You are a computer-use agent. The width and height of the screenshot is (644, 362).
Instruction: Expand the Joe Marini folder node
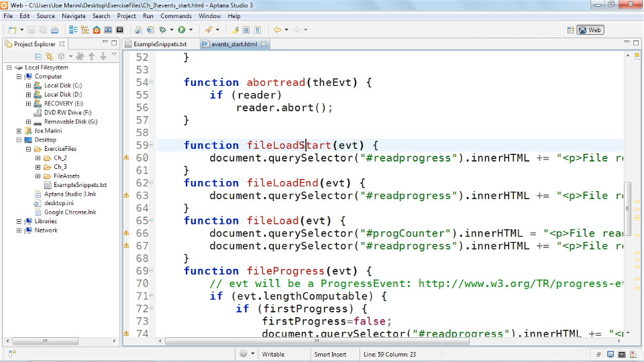19,131
